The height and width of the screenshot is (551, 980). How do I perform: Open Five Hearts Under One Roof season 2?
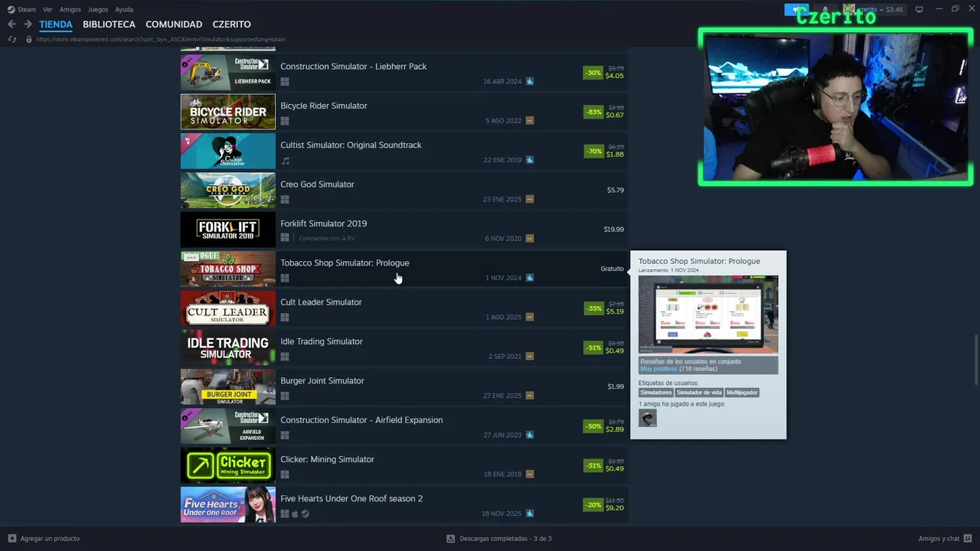404,505
